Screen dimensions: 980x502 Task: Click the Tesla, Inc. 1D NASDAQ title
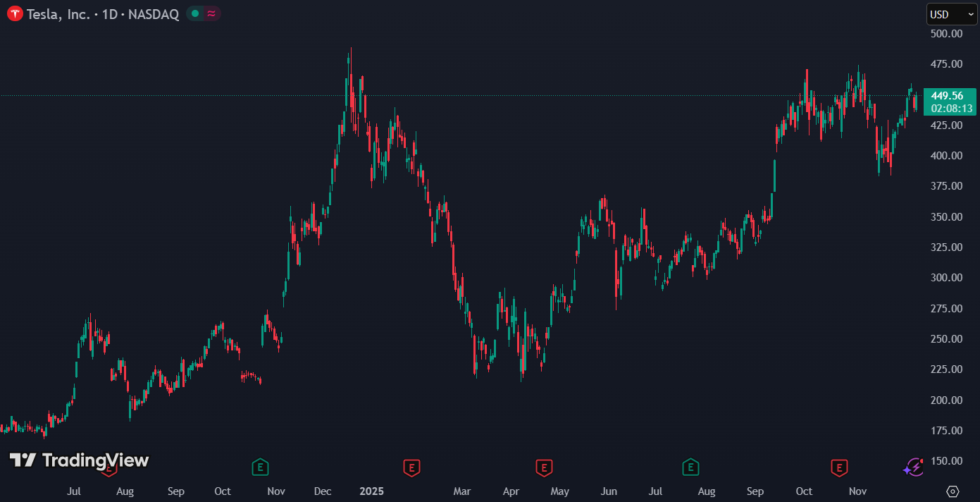point(103,13)
